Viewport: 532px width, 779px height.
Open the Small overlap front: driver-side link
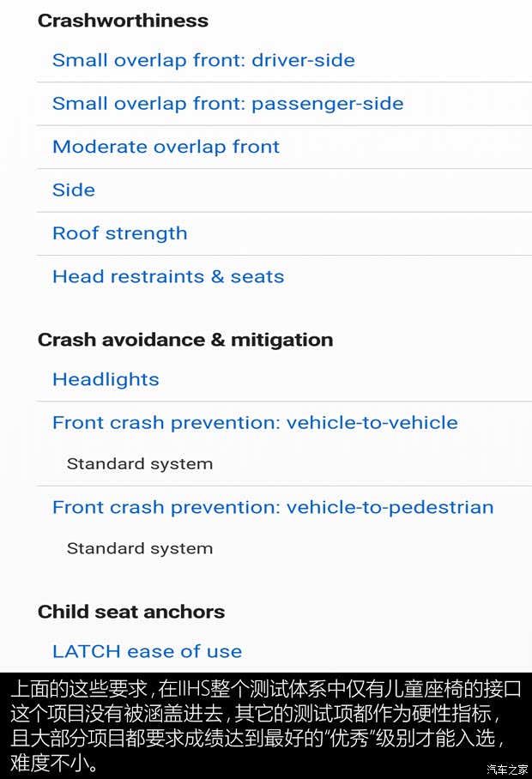[x=203, y=60]
